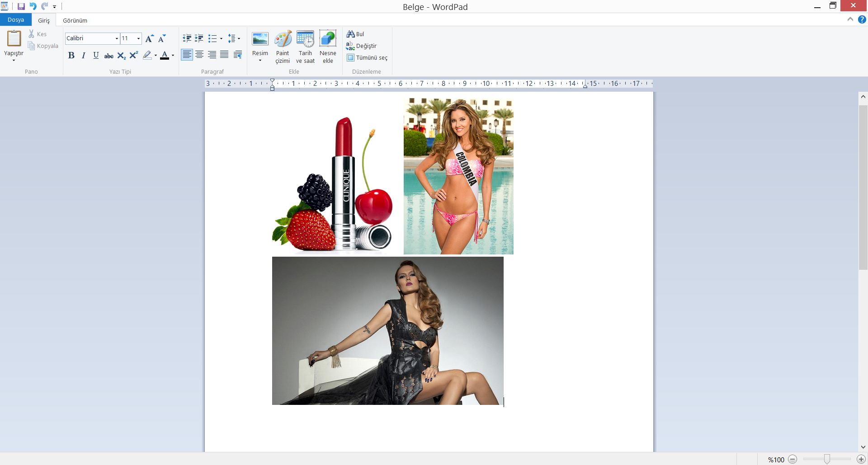
Task: Open highlight color dropdown arrow
Action: (x=156, y=55)
